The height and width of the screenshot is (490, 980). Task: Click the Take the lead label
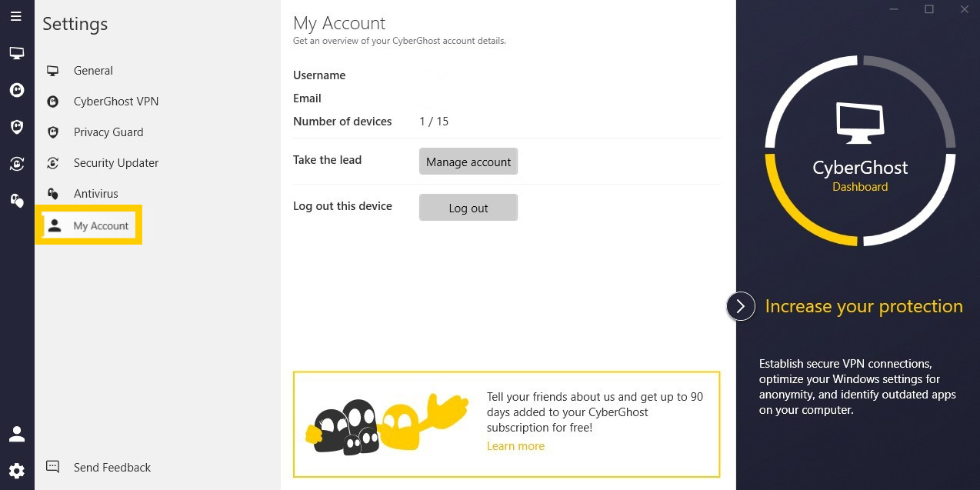[327, 160]
